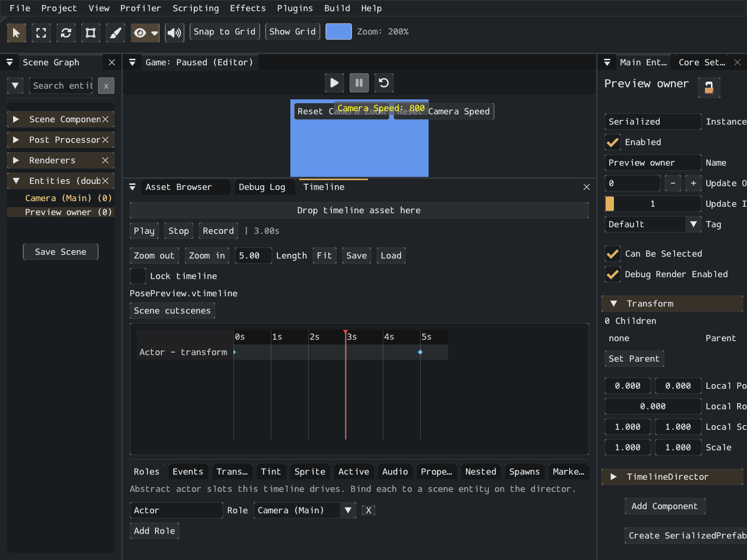Image resolution: width=747 pixels, height=560 pixels.
Task: Open the blue background color swatch
Action: pos(338,32)
